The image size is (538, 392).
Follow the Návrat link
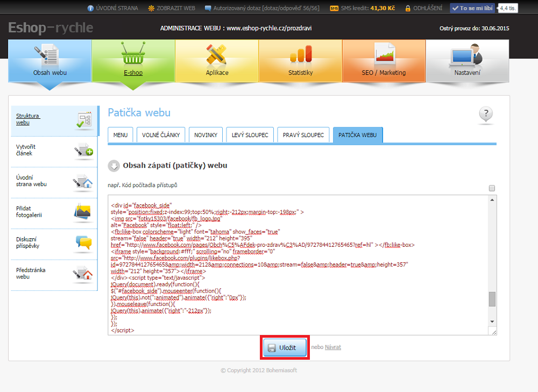[x=333, y=347]
